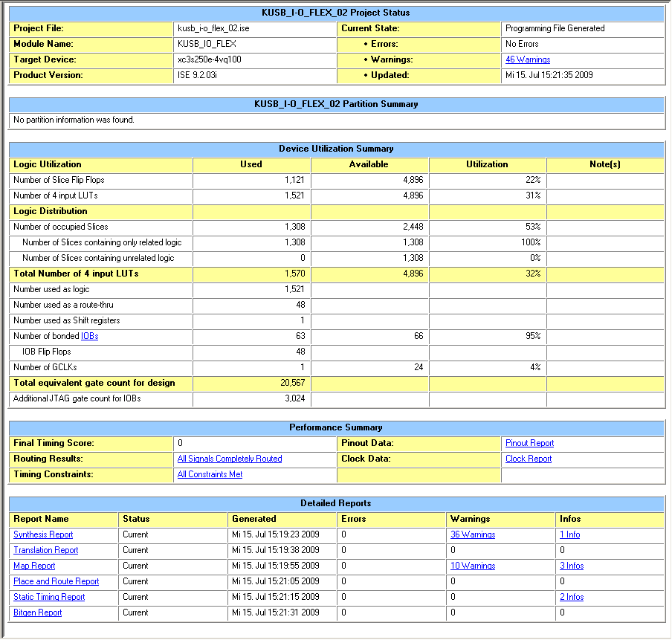Screen dimensions: 672x640
Task: Click Detailed Reports header
Action: point(336,503)
